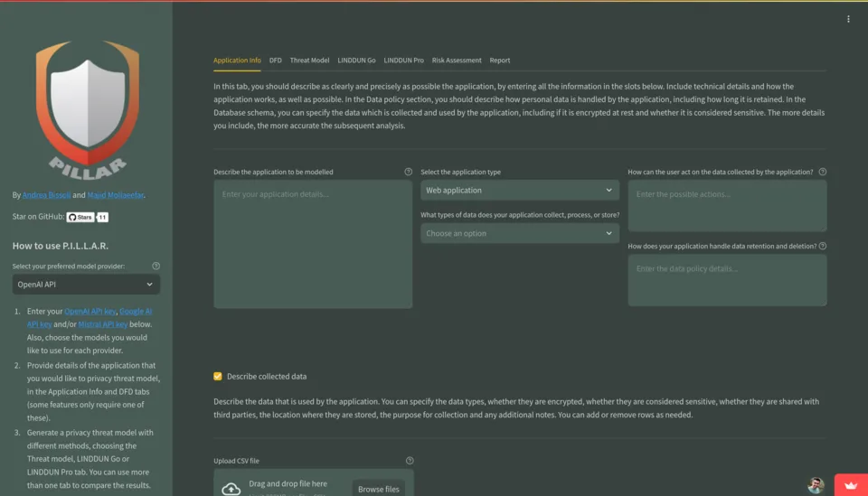Click the Browse files button
Image resolution: width=868 pixels, height=496 pixels.
[379, 489]
